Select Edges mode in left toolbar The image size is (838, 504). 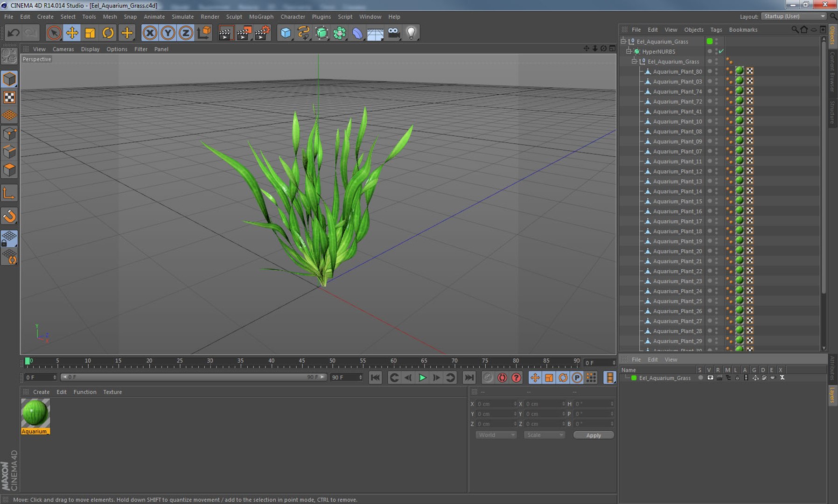coord(9,152)
